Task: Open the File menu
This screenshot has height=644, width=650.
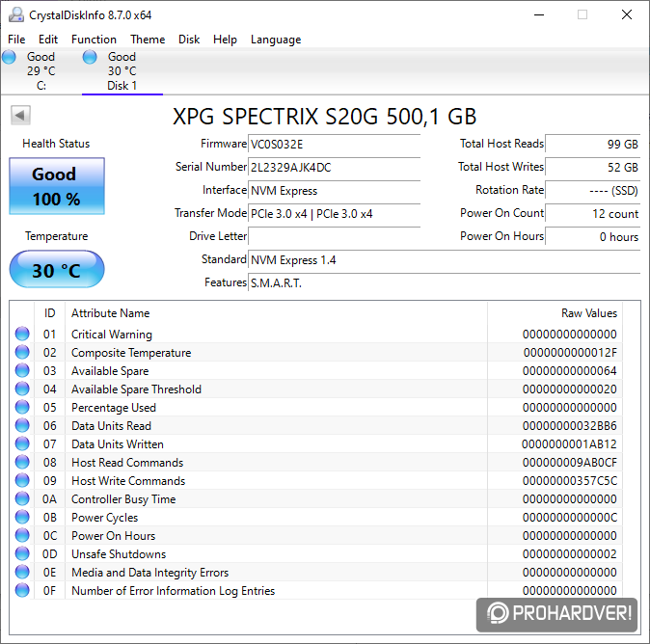Action: (x=16, y=40)
